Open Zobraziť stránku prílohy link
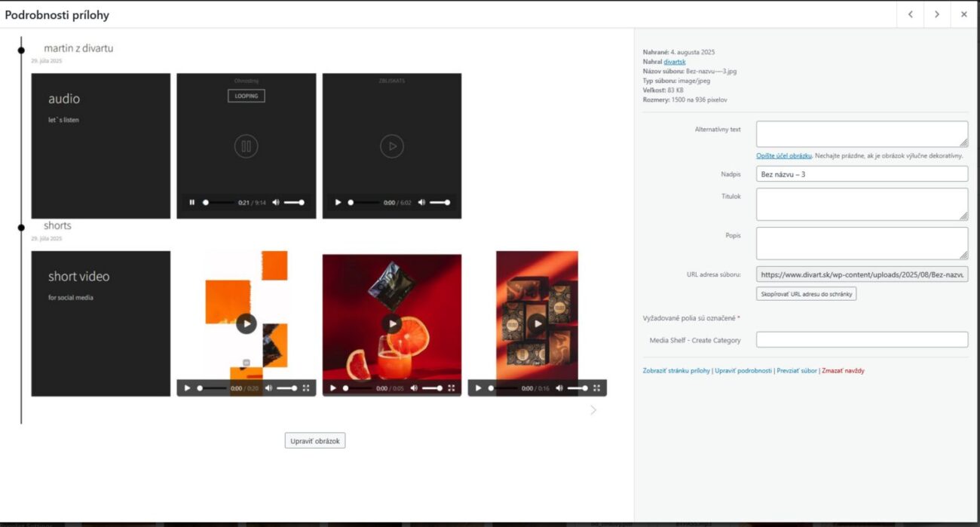This screenshot has width=980, height=527. click(x=676, y=371)
